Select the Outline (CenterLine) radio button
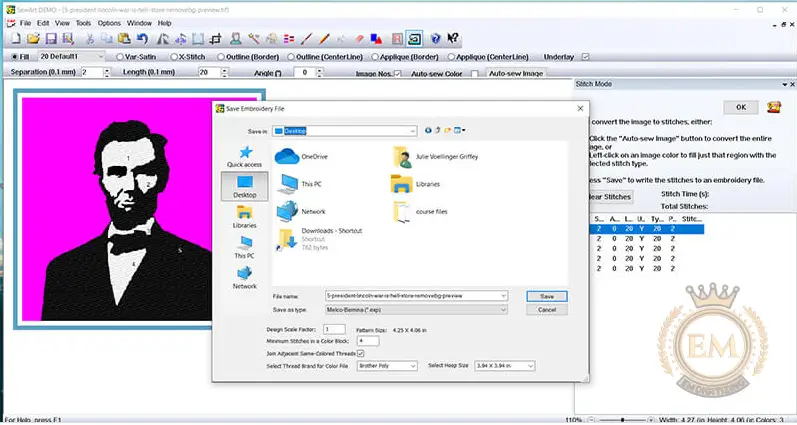Image resolution: width=797 pixels, height=425 pixels. 291,57
